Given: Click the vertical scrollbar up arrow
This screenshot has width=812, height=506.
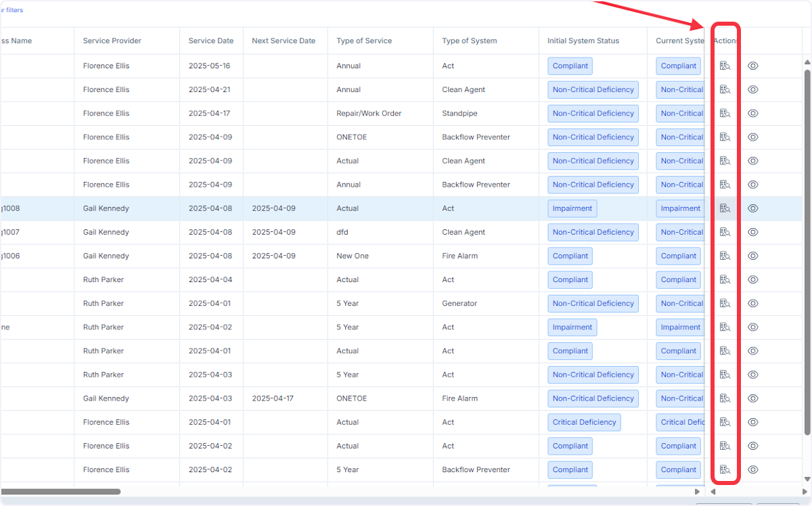Looking at the screenshot, I should click(x=806, y=62).
